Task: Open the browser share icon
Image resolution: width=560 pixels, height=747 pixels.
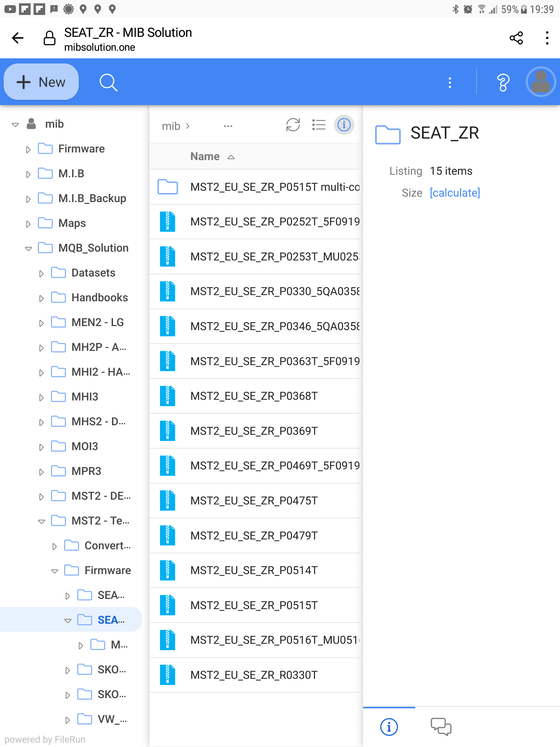Action: pos(516,38)
